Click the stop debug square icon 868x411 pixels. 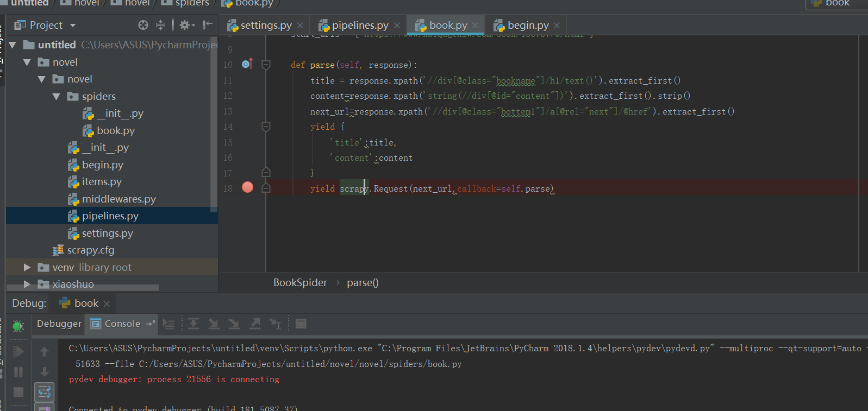tap(18, 392)
